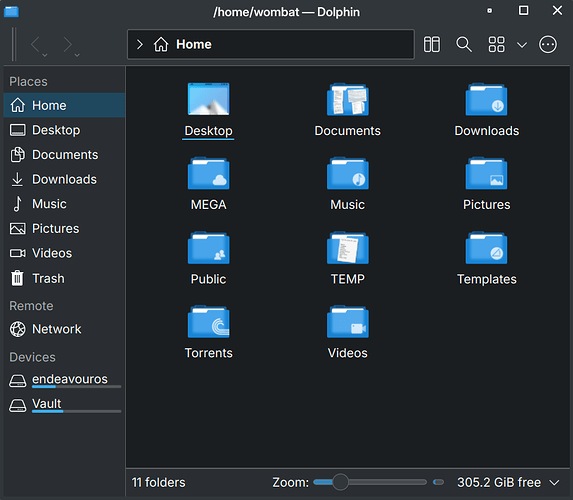Expand the view mode dropdown arrow
The width and height of the screenshot is (573, 500).
tap(522, 45)
